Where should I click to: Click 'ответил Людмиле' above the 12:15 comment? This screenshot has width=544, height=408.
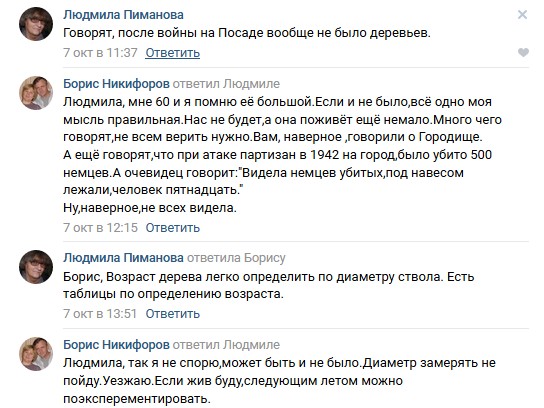226,84
